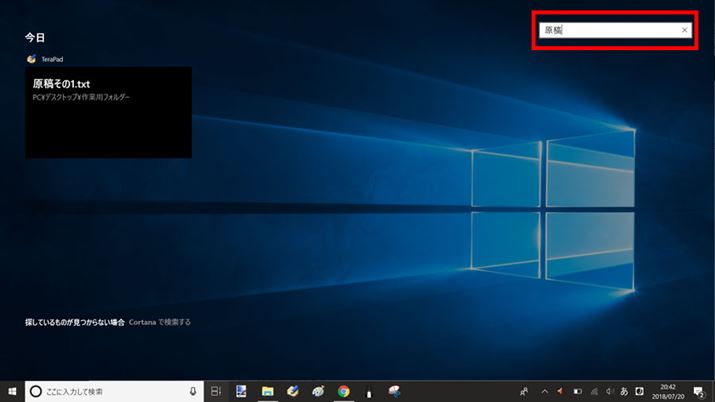Click 'Cortana で検索する' link

click(160, 322)
